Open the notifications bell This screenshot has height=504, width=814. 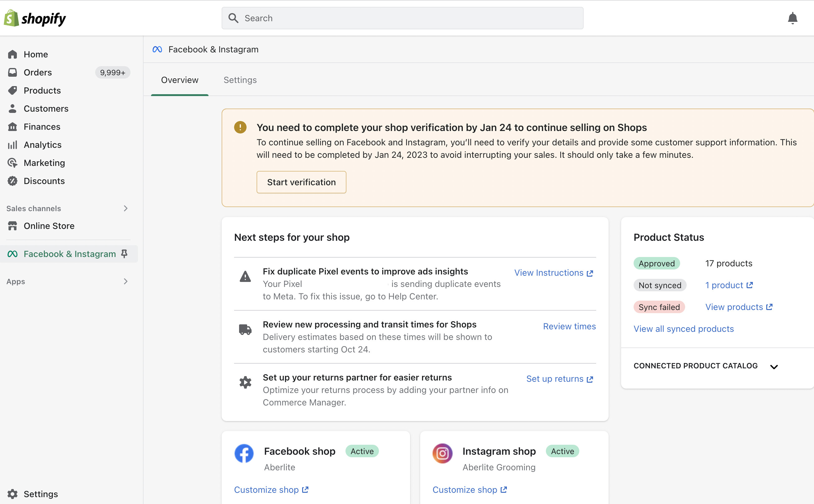click(792, 18)
